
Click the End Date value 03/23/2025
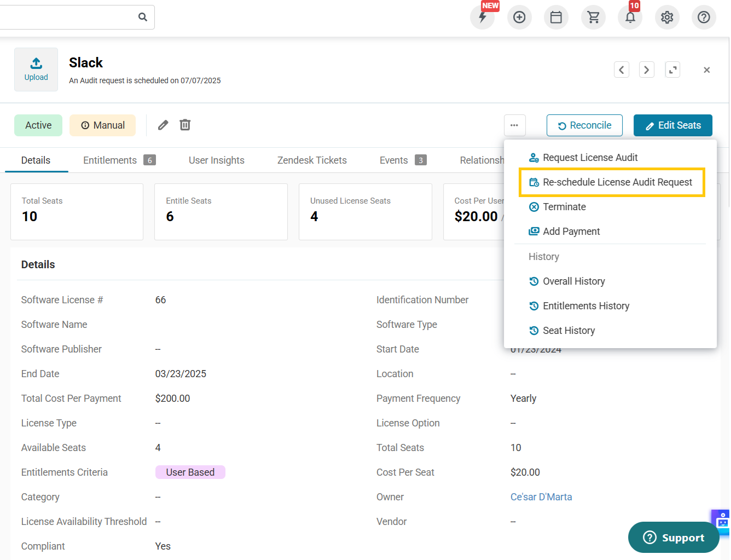click(181, 374)
